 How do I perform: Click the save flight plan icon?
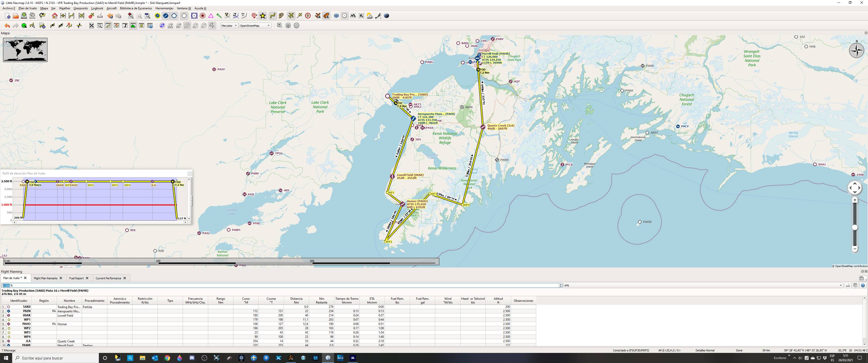point(24,16)
